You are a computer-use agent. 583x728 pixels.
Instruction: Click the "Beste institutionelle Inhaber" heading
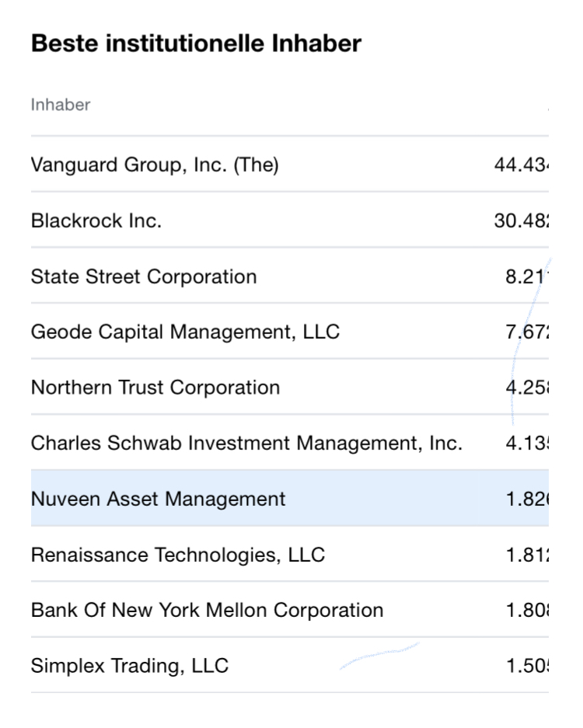(x=196, y=44)
